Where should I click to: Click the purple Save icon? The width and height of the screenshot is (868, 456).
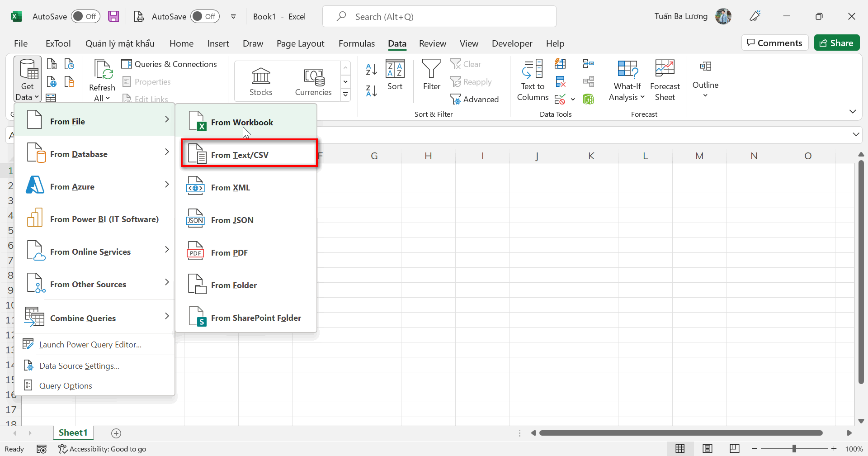(113, 16)
